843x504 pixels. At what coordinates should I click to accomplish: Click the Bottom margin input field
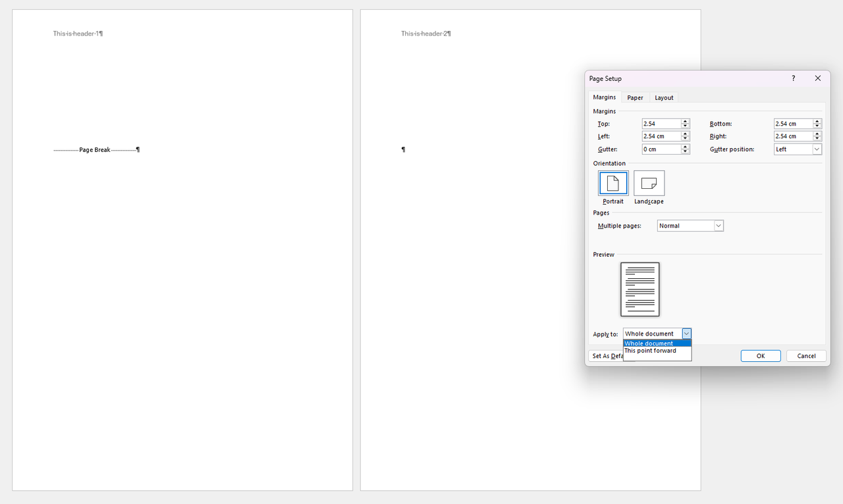(x=793, y=124)
